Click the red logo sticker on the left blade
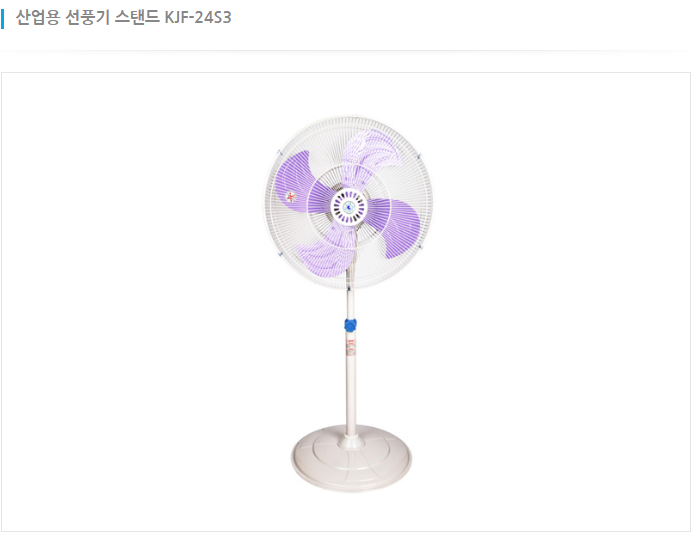 tap(291, 197)
